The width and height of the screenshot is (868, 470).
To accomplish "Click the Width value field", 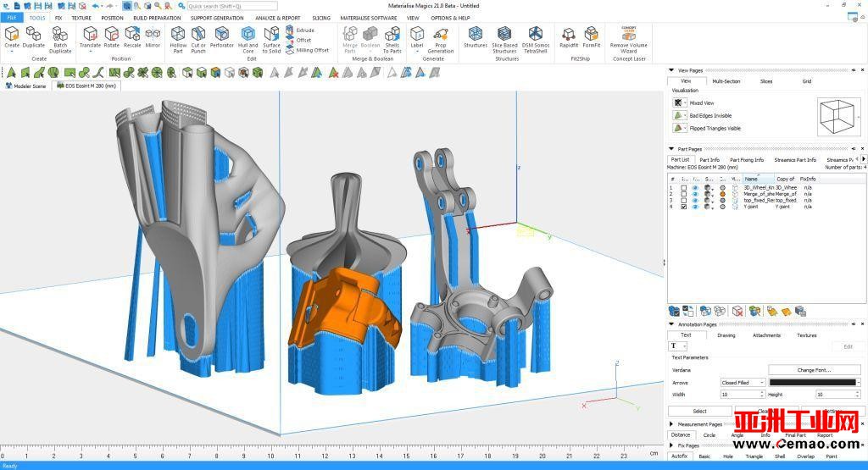I will [743, 395].
